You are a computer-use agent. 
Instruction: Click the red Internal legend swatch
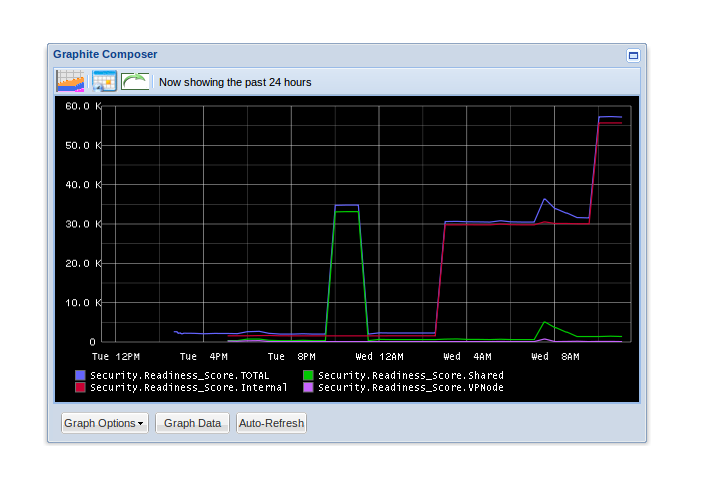pyautogui.click(x=80, y=387)
